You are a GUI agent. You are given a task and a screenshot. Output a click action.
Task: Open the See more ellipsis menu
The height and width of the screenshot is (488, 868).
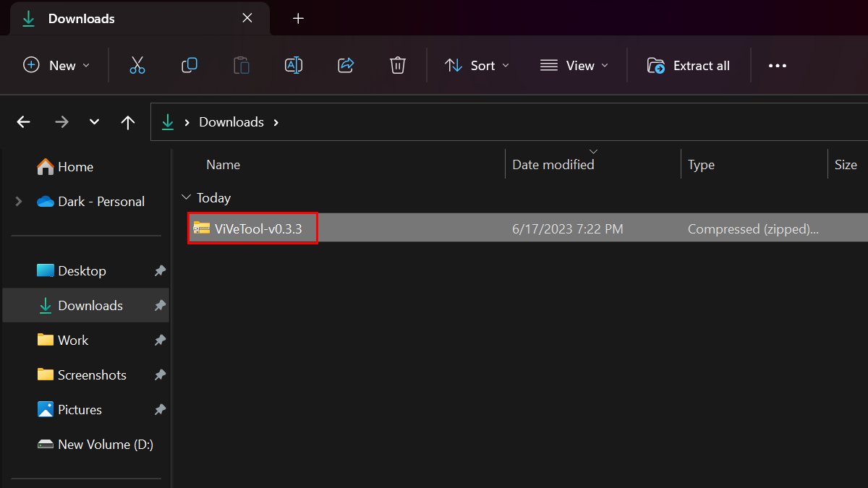click(x=778, y=65)
